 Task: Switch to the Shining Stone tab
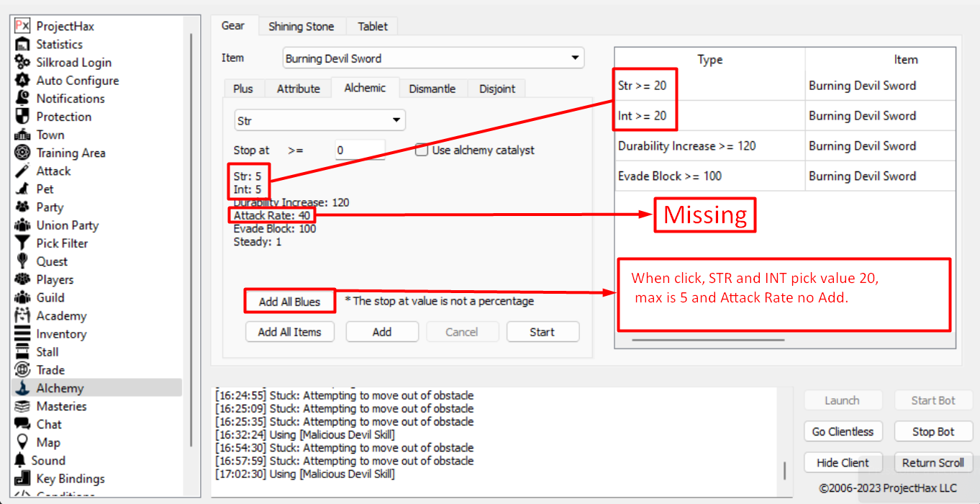click(301, 27)
